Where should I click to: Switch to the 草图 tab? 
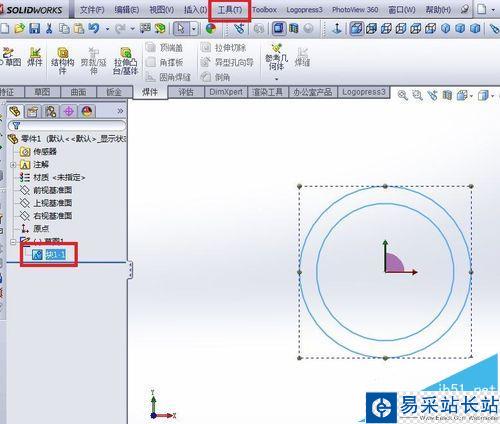point(43,92)
